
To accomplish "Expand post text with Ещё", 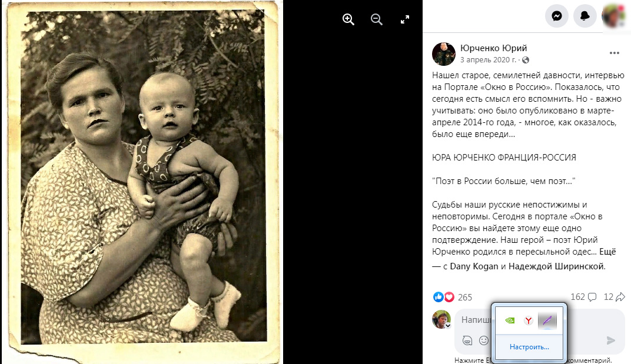I will click(607, 251).
